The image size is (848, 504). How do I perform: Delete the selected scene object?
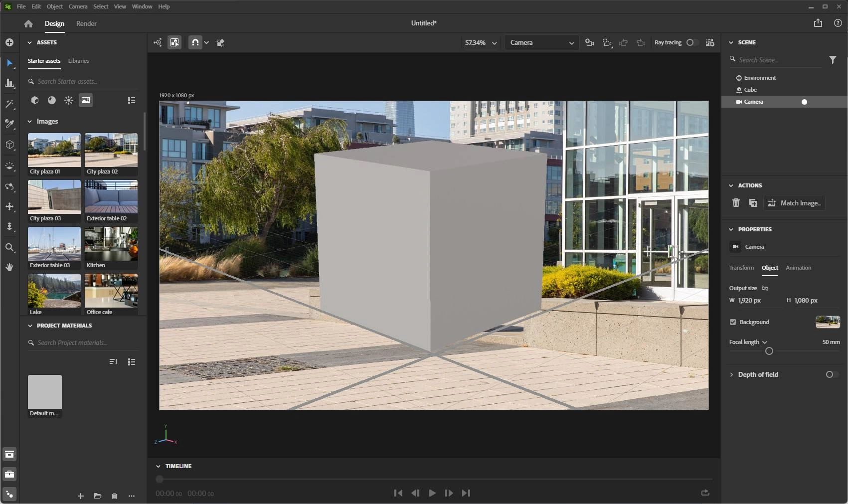pyautogui.click(x=736, y=203)
